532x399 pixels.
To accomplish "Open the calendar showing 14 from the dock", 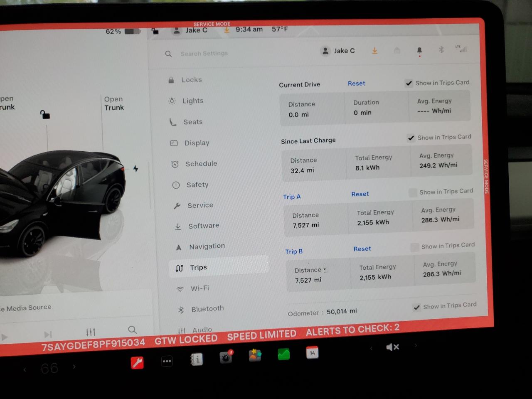I will coord(312,352).
